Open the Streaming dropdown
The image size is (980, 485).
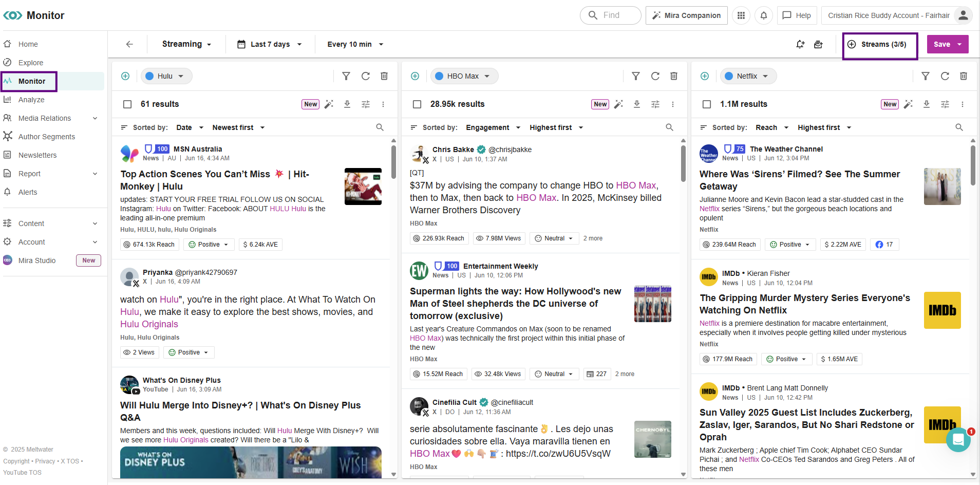[x=186, y=44]
